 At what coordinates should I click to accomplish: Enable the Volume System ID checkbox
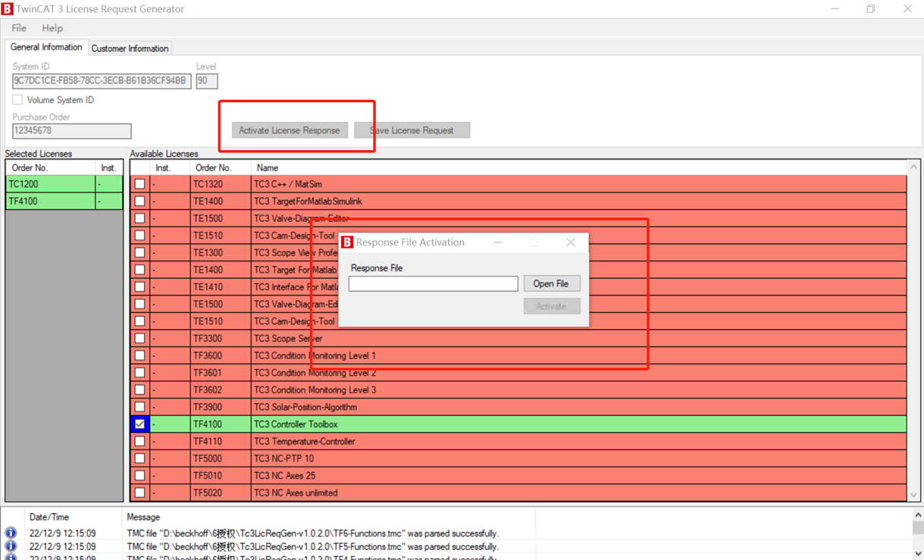[17, 100]
